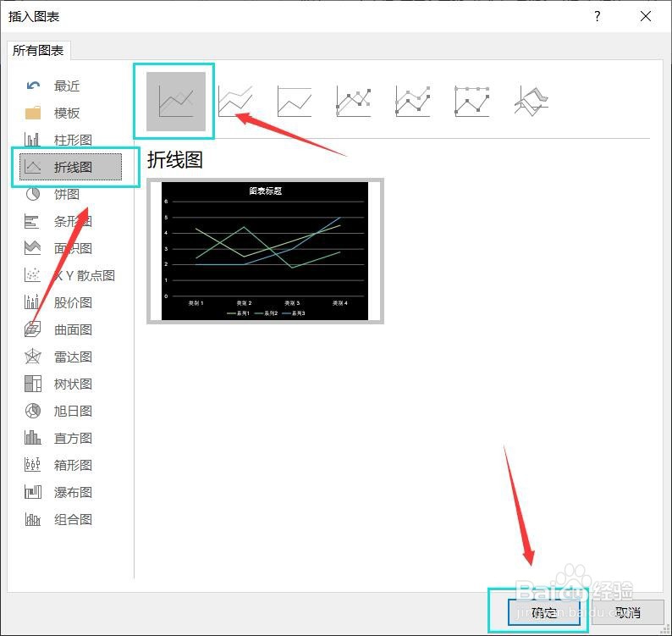Click the 条形图 bar chart icon
The width and height of the screenshot is (672, 636).
click(32, 221)
